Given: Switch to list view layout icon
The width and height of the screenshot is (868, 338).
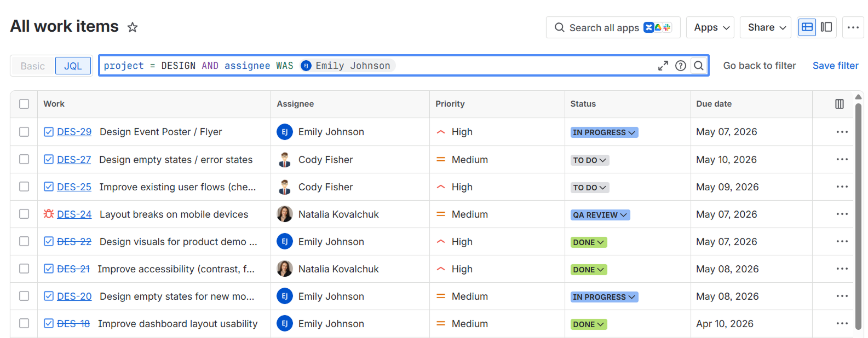Looking at the screenshot, I should click(x=807, y=27).
